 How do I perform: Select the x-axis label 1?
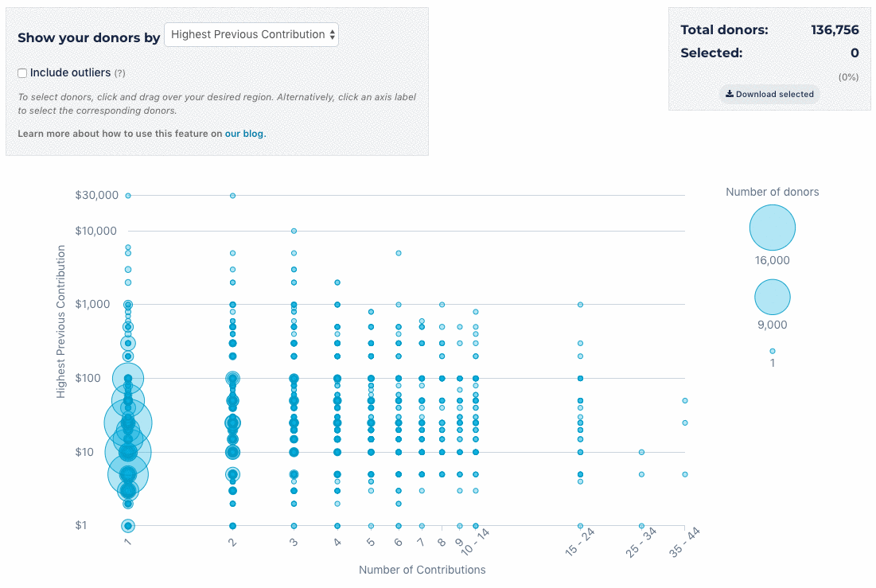[127, 541]
